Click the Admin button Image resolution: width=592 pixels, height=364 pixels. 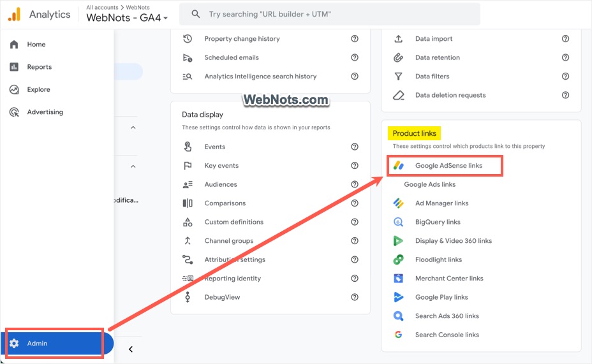pos(56,343)
